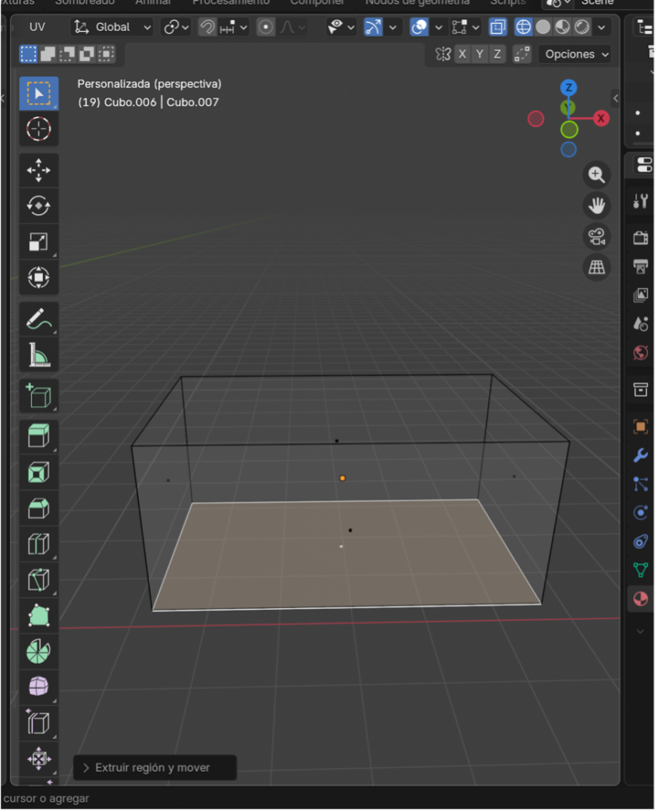Screen dimensions: 658x812
Task: Open the Render properties tab
Action: pyautogui.click(x=641, y=237)
